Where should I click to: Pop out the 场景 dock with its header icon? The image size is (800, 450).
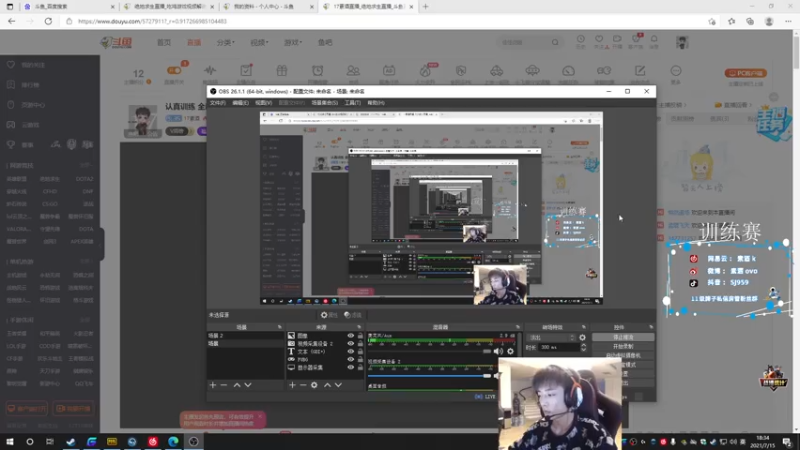[x=279, y=327]
